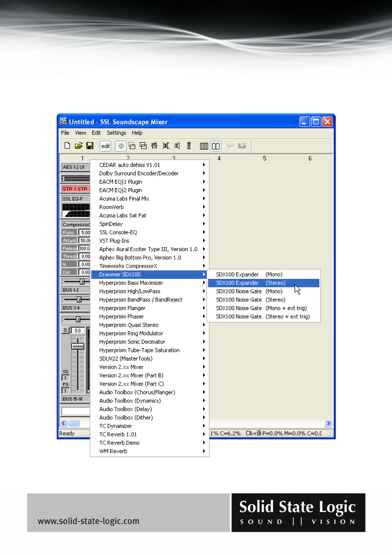The image size is (392, 555).
Task: Open the Settings menu
Action: [x=116, y=133]
